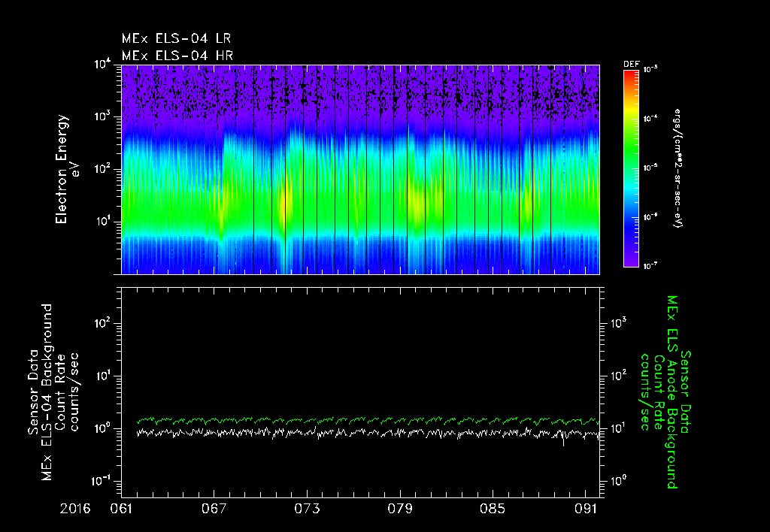Click the 10^0 tick on the left count-rate axis
770x532 pixels.
tap(102, 429)
